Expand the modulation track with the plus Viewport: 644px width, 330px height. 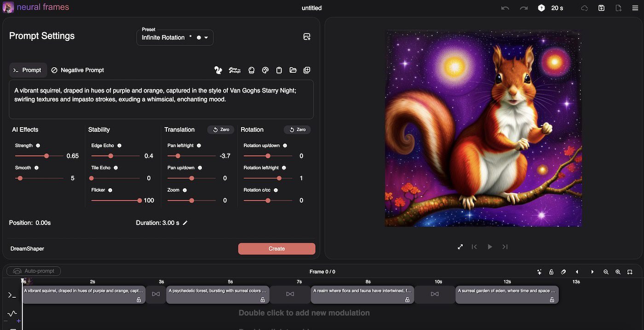tap(18, 320)
